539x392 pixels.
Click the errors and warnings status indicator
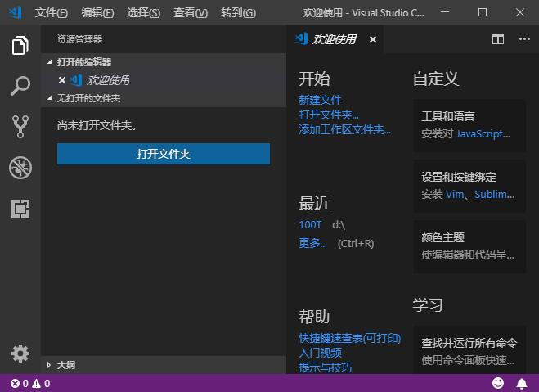click(x=30, y=383)
